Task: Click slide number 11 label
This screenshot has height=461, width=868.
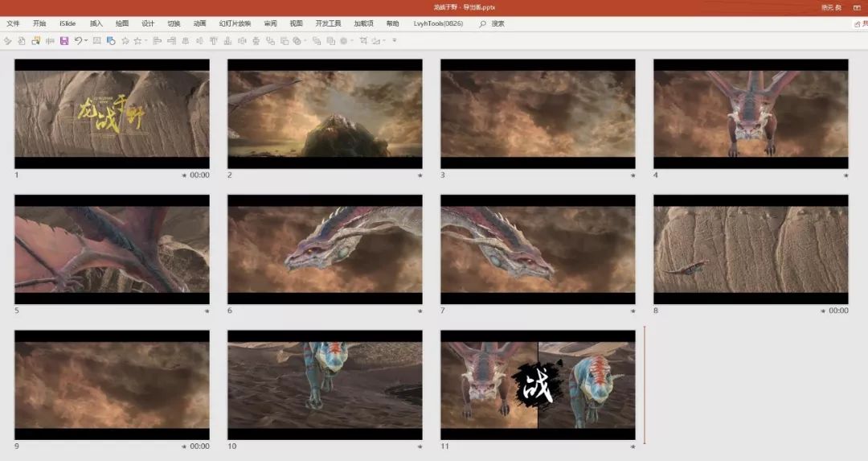Action: tap(444, 447)
